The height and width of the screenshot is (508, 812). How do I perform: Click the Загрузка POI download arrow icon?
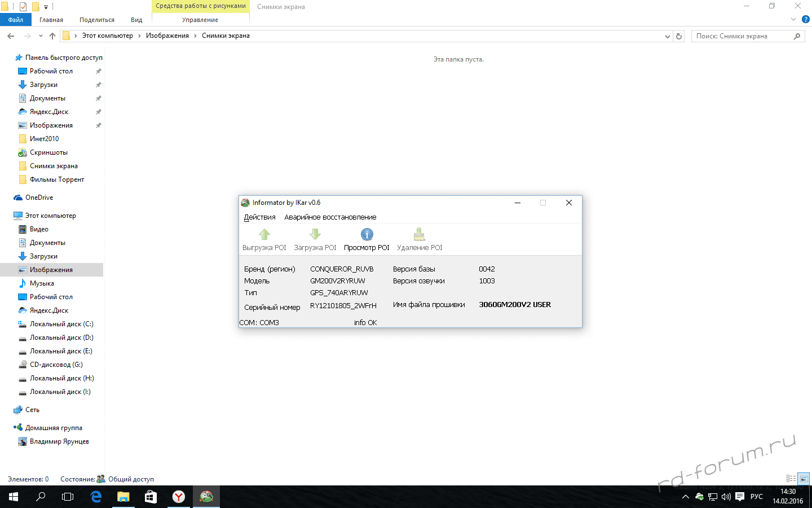(315, 234)
